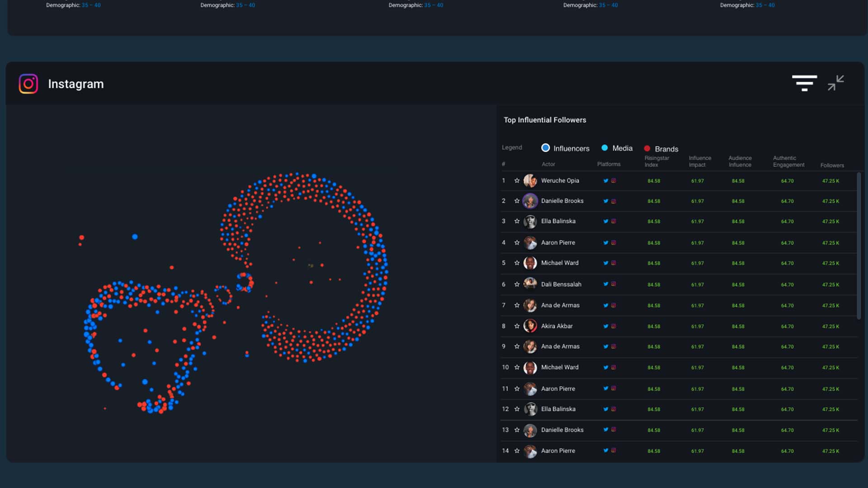The image size is (868, 488).
Task: Sort by Risingstar Index column header
Action: [656, 161]
